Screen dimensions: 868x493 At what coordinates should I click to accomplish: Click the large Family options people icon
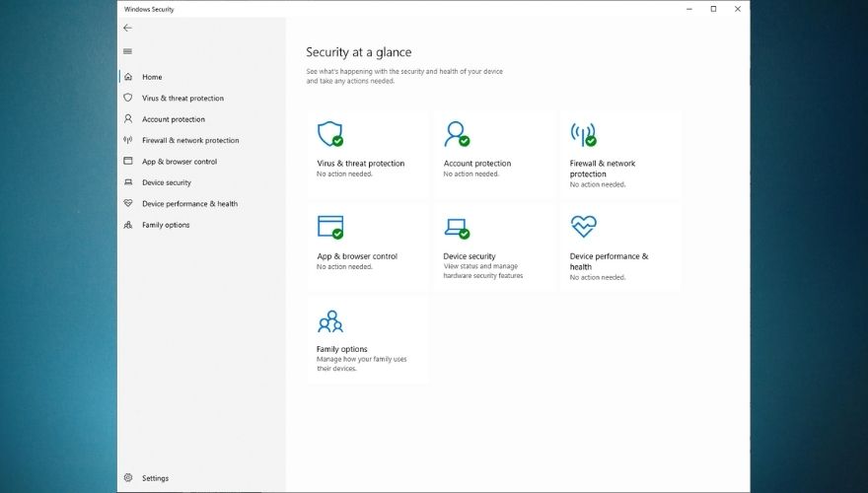point(330,320)
